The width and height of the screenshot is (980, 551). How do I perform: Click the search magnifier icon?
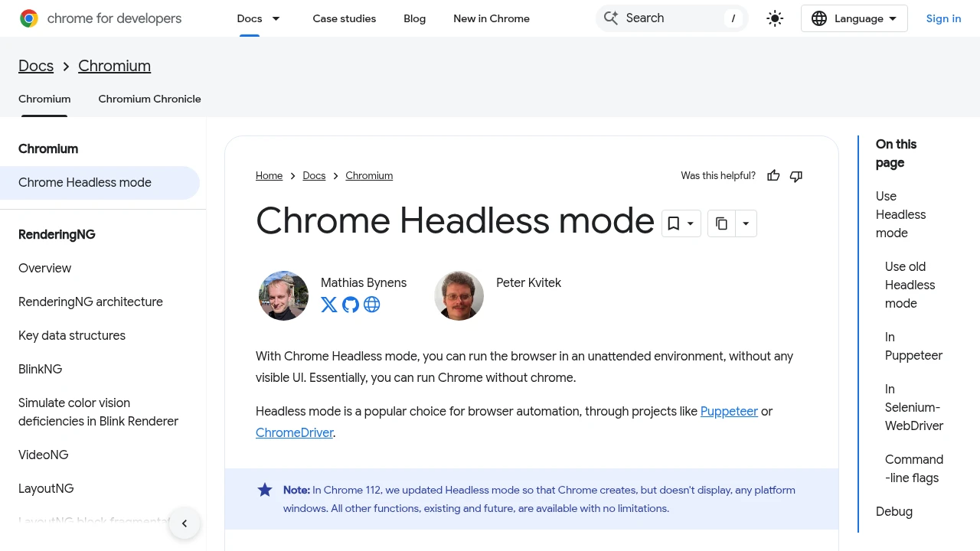(610, 18)
